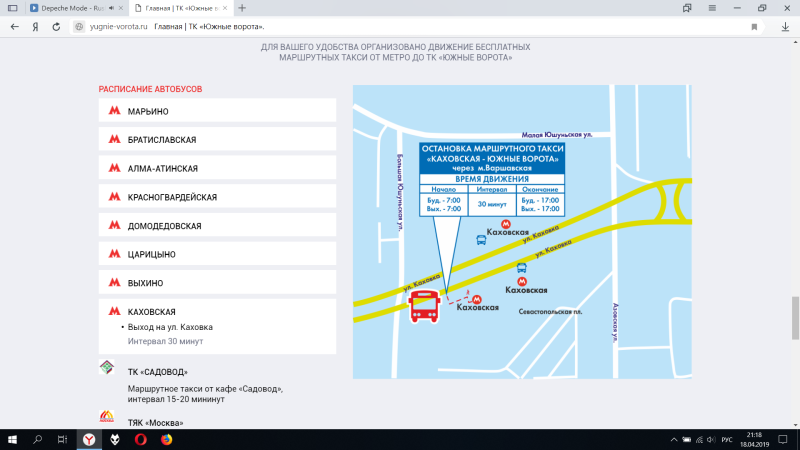Click the page vertical scrollbar thumb
This screenshot has height=450, width=800.
coord(795,311)
